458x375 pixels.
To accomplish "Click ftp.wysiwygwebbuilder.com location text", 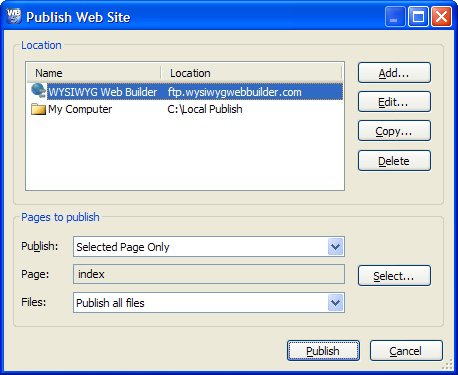I will 235,92.
